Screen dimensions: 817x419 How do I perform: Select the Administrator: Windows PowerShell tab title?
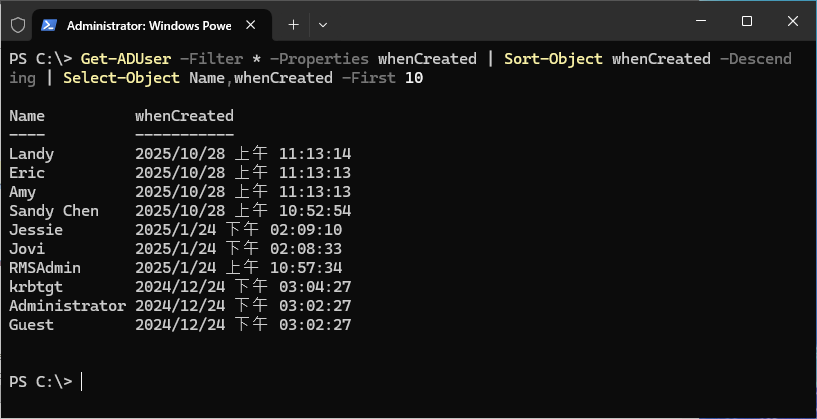click(146, 22)
